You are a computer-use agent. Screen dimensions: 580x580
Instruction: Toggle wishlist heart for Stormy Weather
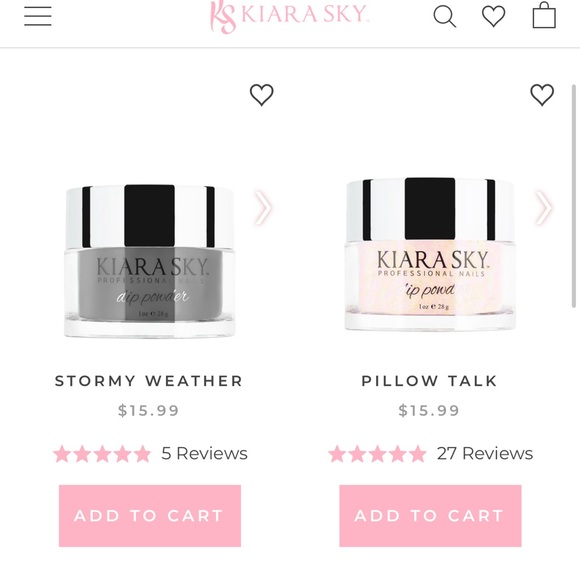click(262, 95)
